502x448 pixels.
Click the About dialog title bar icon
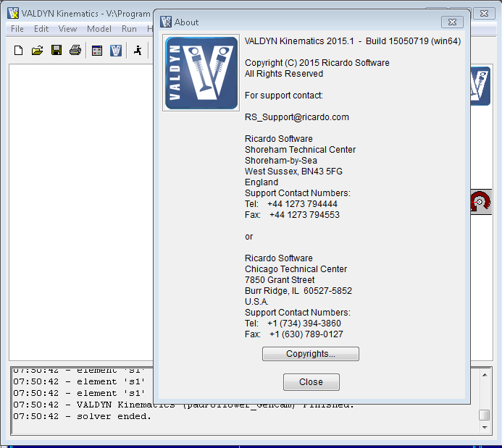point(166,22)
